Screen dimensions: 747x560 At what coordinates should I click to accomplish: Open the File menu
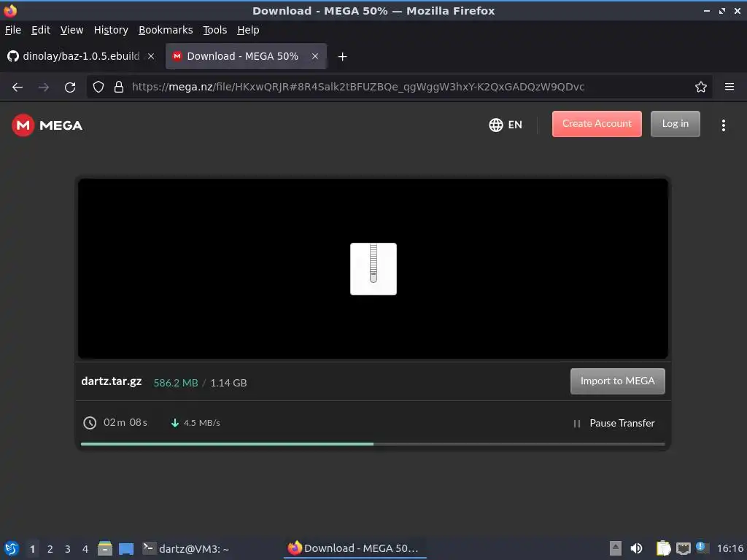[13, 30]
